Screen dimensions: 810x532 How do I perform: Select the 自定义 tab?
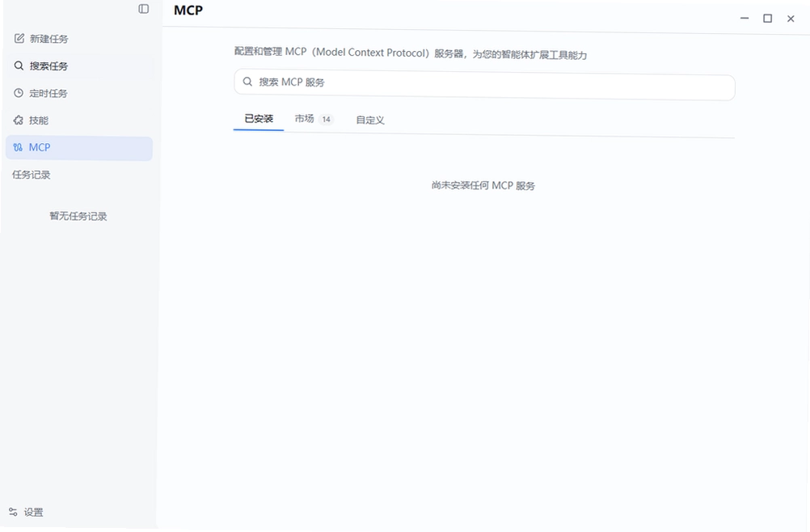370,120
